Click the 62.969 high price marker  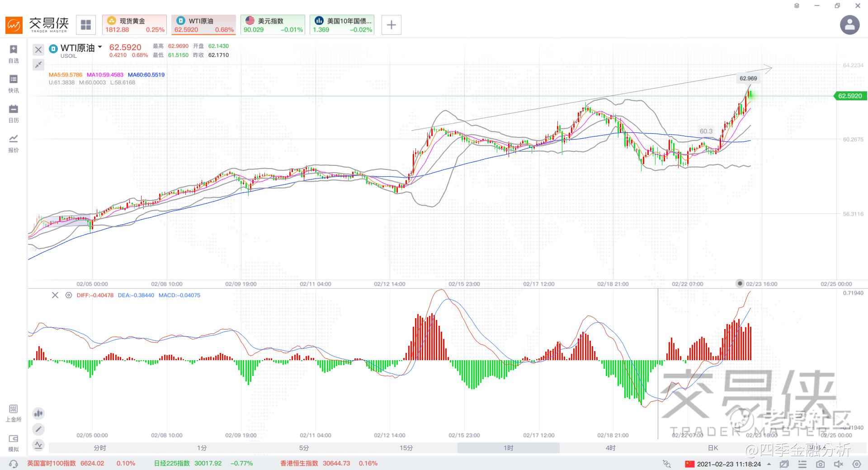[x=748, y=78]
